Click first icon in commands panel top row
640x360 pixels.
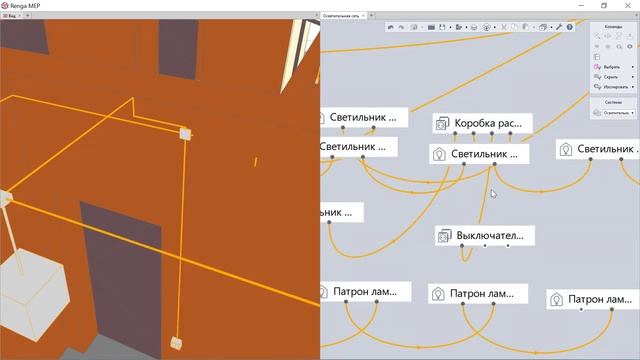coord(597,36)
